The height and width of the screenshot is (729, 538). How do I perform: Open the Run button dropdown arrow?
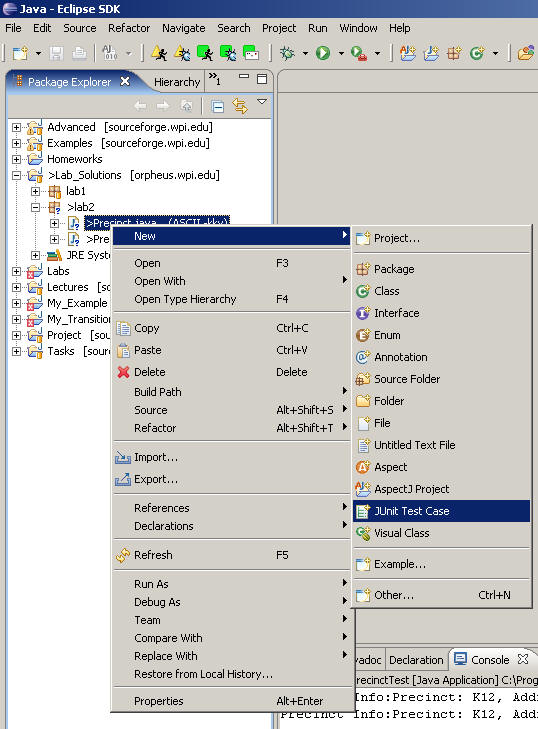341,53
